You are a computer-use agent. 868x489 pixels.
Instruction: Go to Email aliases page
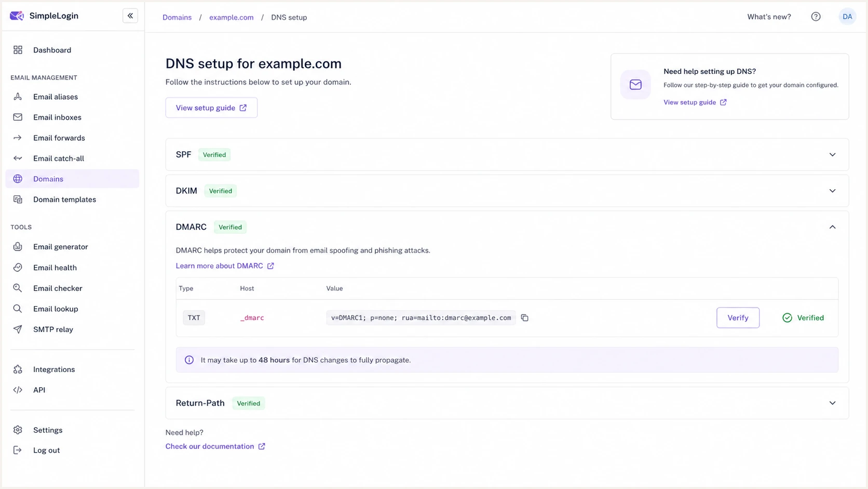click(72, 97)
